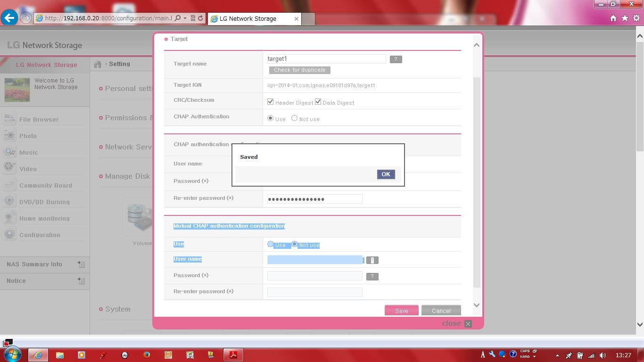
Task: Show hidden tray icons arrow
Action: (557, 355)
